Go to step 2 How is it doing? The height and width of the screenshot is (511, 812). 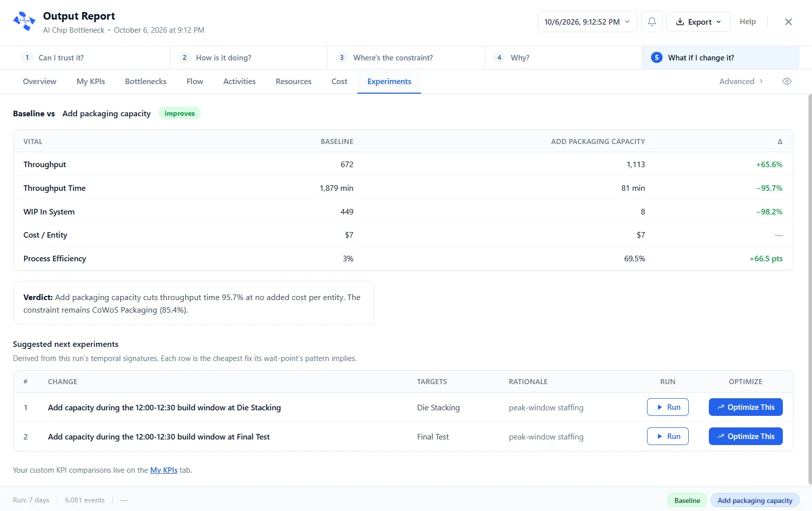coord(249,58)
